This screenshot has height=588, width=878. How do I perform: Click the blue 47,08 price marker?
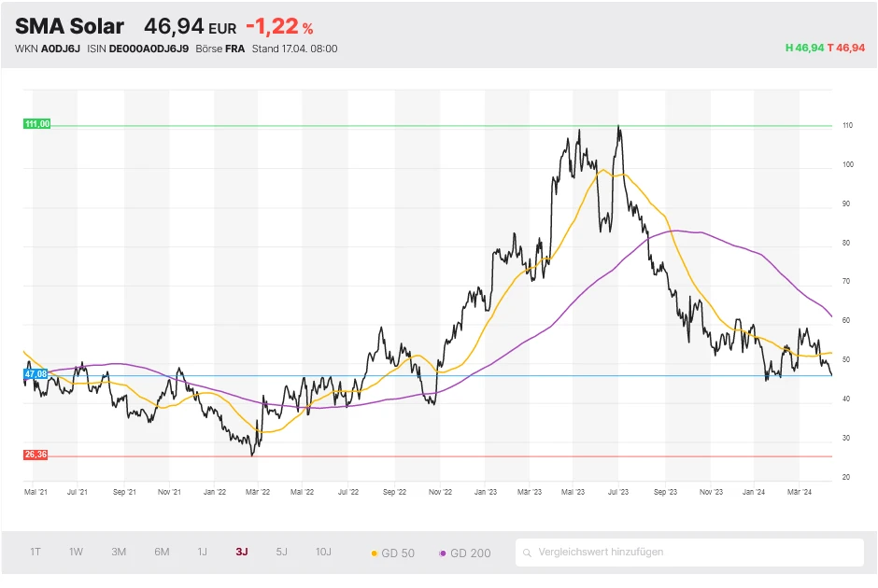36,373
